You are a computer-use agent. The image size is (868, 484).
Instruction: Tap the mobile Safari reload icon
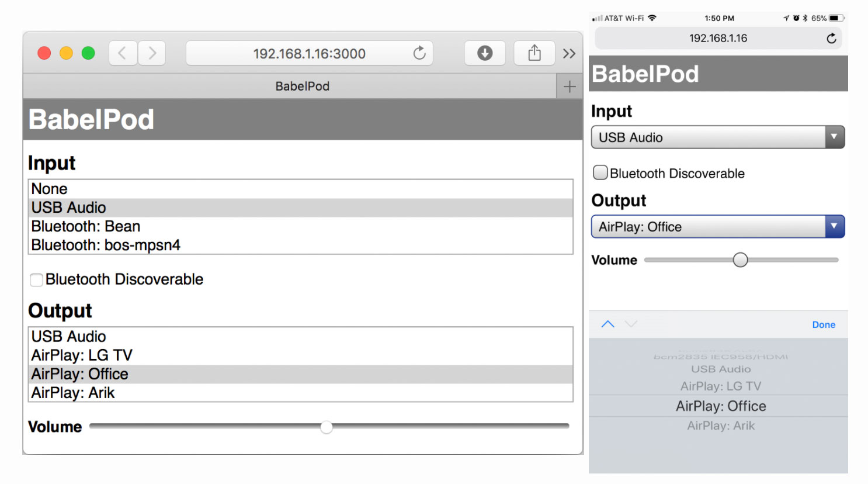coord(831,39)
